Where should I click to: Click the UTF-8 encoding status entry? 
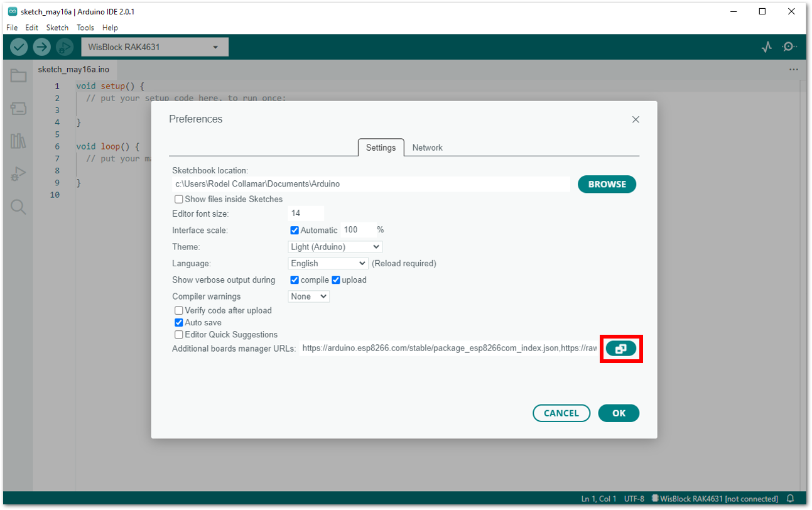[x=634, y=499]
